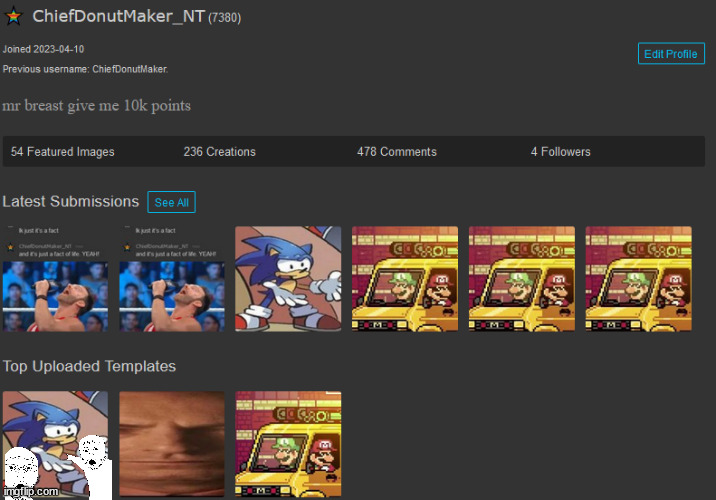Open the Sonic template under Top Uploaded Templates
Image resolution: width=716 pixels, height=500 pixels.
point(55,444)
